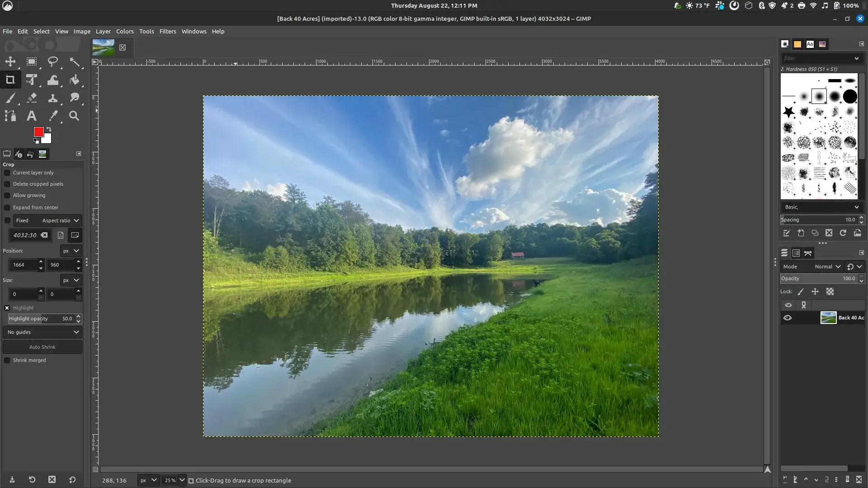Select the Paintbrush tool
Image resolution: width=868 pixels, height=488 pixels.
pyautogui.click(x=10, y=98)
